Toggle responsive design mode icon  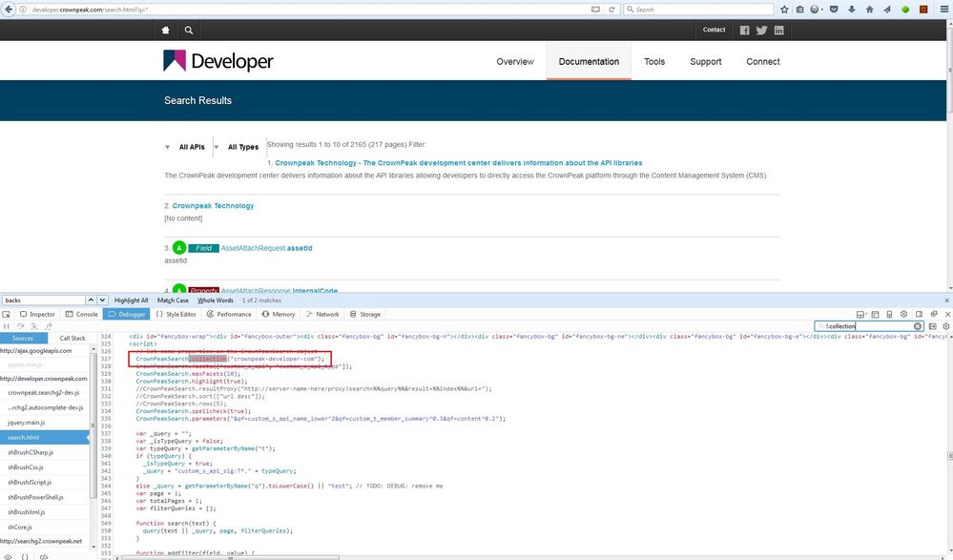pyautogui.click(x=889, y=315)
